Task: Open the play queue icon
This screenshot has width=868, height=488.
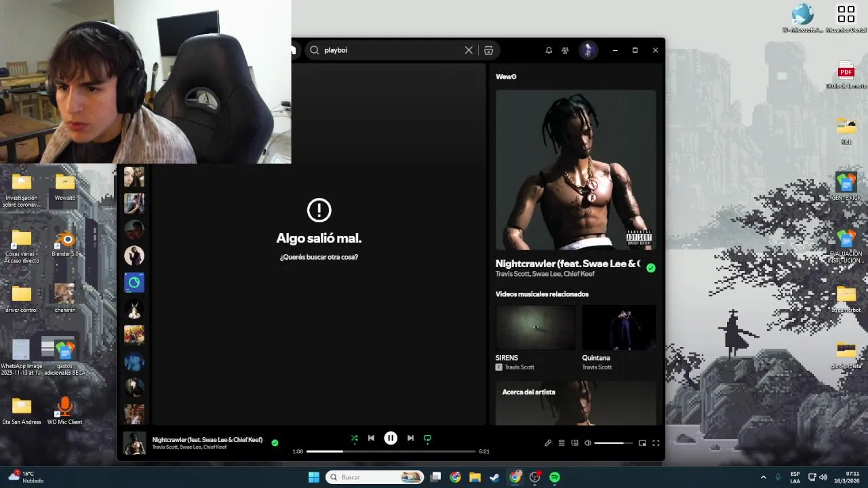Action: [x=561, y=443]
